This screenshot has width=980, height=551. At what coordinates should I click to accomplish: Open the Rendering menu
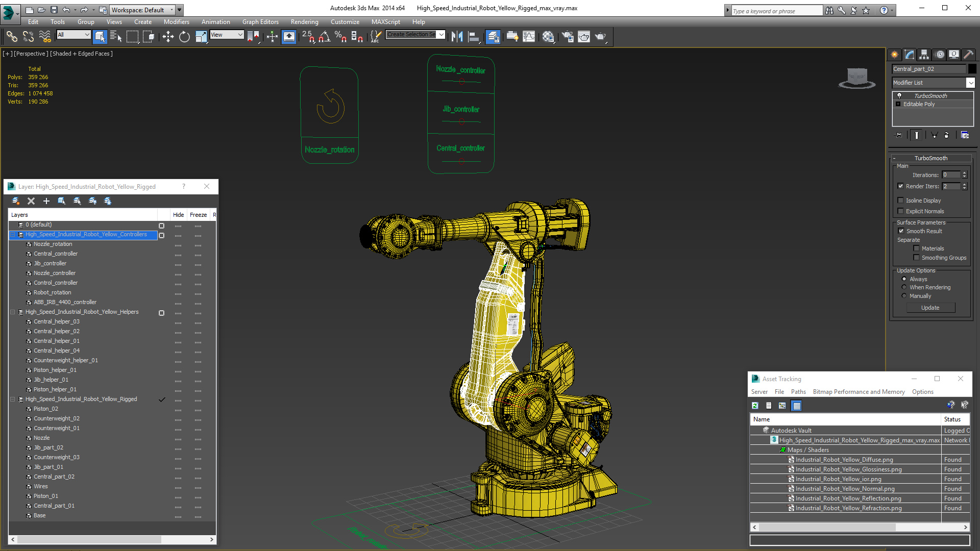[304, 22]
